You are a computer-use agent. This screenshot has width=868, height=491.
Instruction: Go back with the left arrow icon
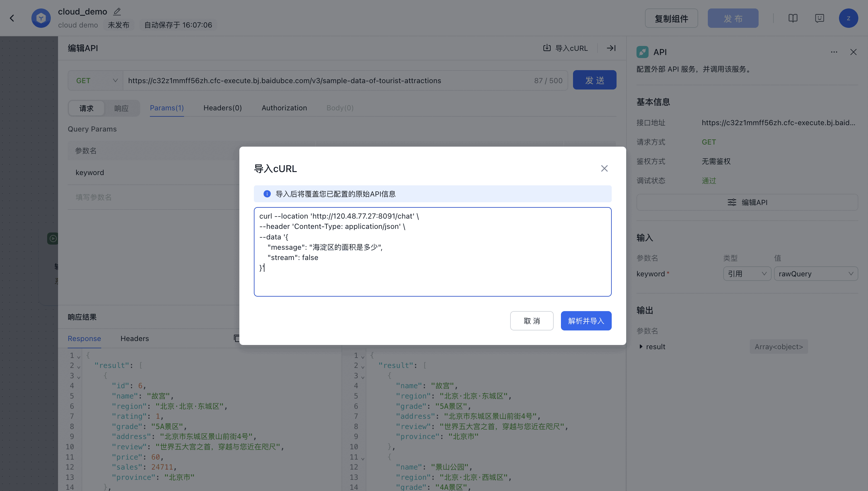click(x=12, y=18)
